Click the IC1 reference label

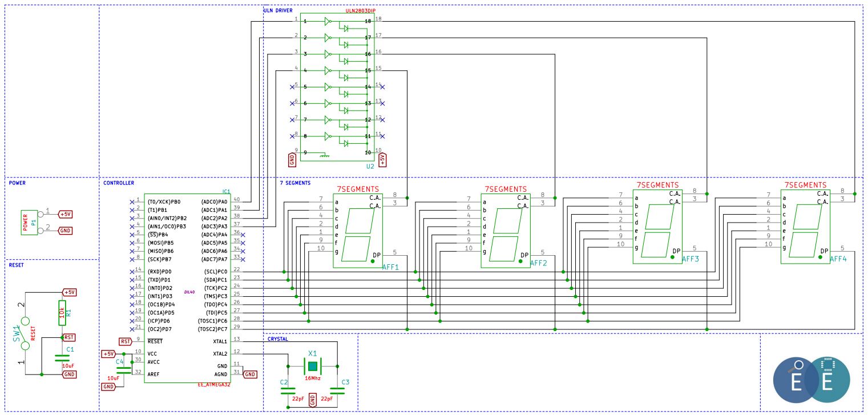(x=226, y=191)
